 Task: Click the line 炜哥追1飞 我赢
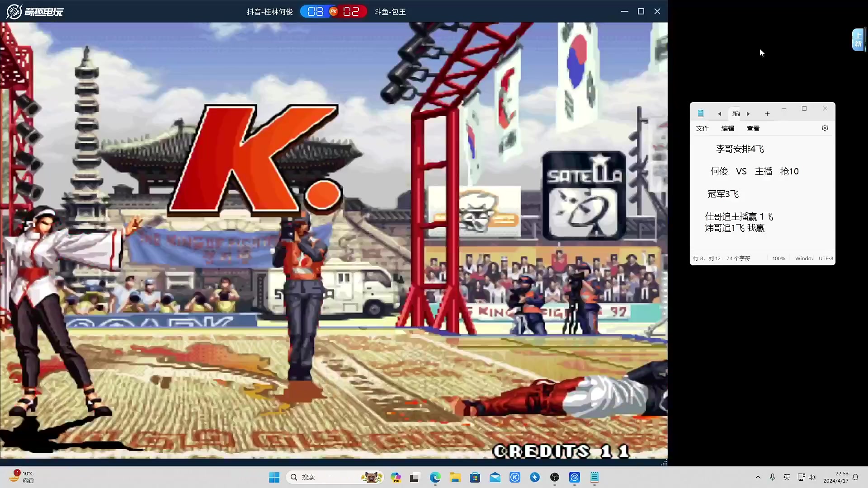click(x=734, y=228)
